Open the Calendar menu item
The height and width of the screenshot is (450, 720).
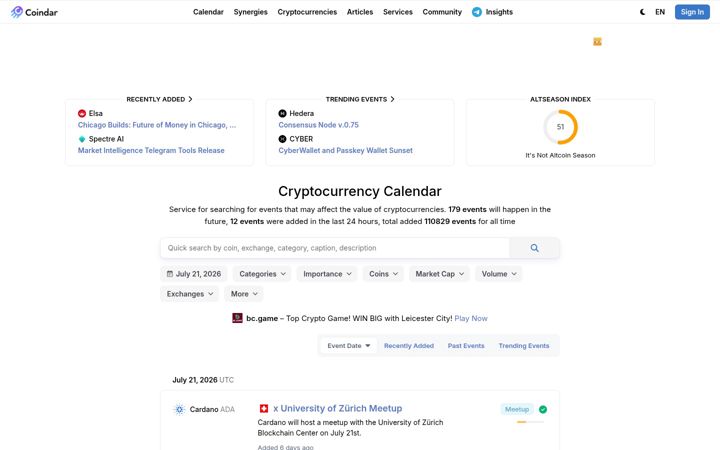(x=208, y=12)
